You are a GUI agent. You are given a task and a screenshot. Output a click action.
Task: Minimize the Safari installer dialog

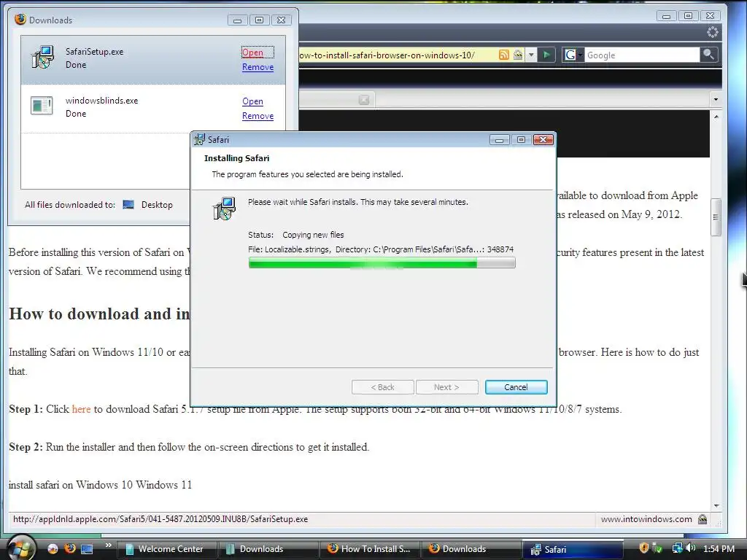point(499,139)
